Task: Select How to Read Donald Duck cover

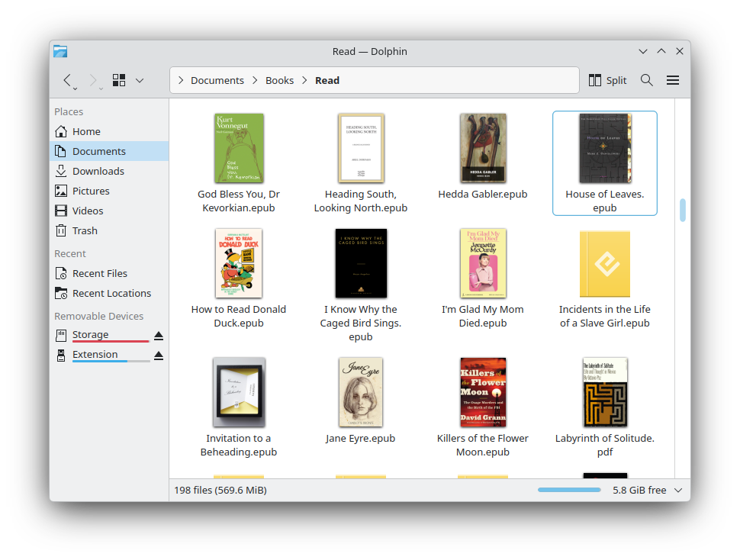Action: 239,263
